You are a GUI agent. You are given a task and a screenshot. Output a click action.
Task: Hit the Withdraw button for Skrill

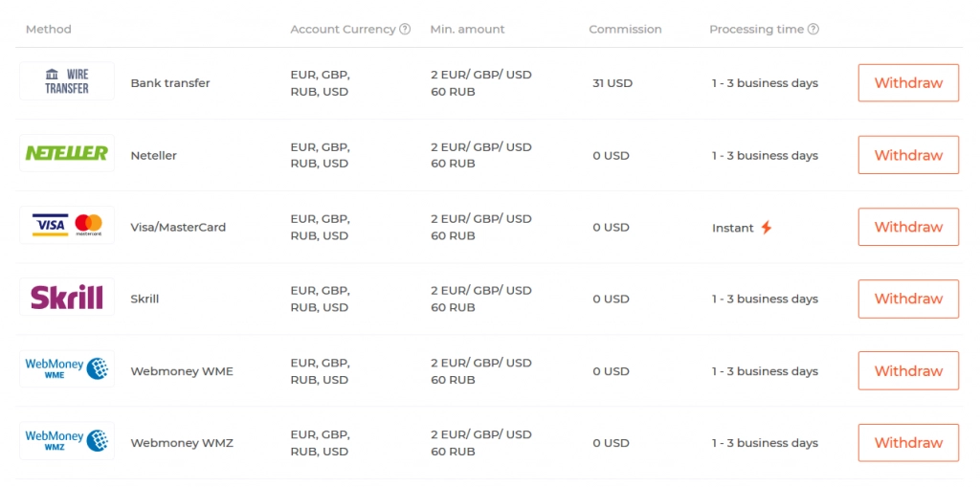(x=908, y=299)
